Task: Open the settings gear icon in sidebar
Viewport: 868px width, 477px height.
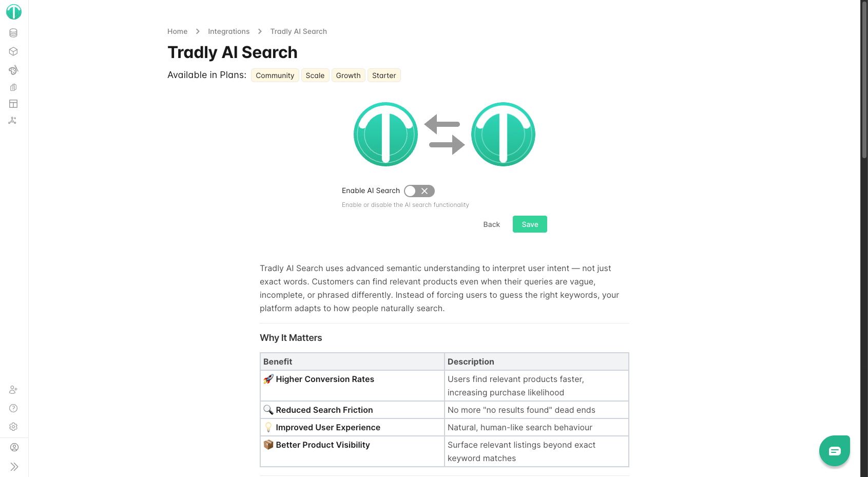Action: tap(13, 427)
